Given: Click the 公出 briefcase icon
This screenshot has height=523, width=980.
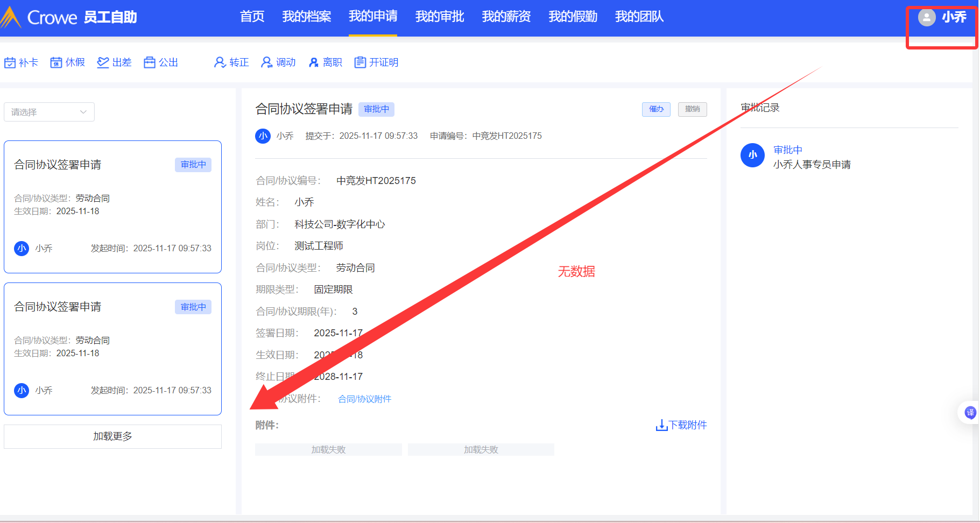Looking at the screenshot, I should click(150, 63).
